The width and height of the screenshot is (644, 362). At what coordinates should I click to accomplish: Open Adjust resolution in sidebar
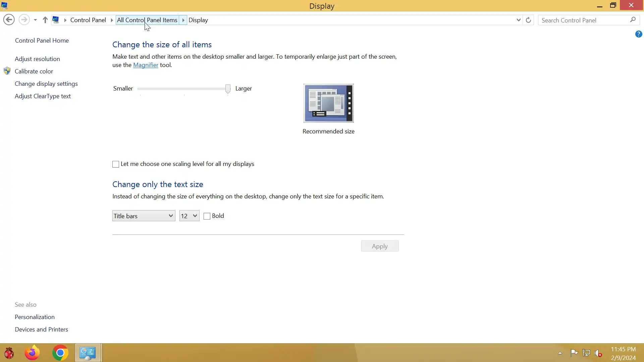coord(37,59)
